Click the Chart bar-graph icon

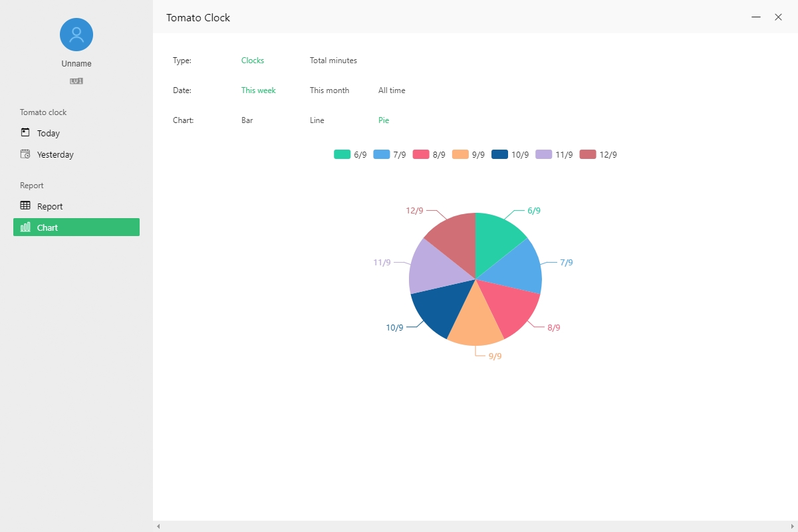(x=25, y=227)
